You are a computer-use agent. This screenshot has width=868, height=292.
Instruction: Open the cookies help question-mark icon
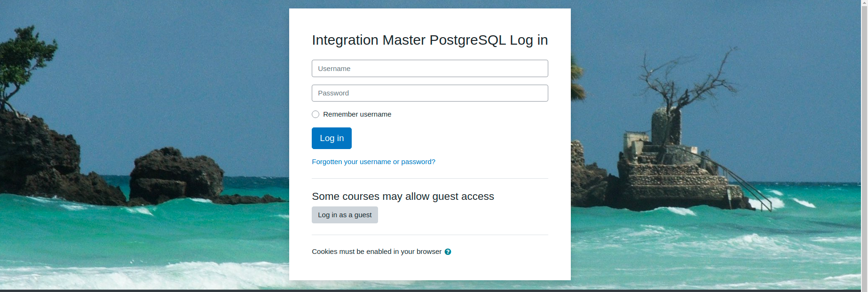(x=448, y=252)
